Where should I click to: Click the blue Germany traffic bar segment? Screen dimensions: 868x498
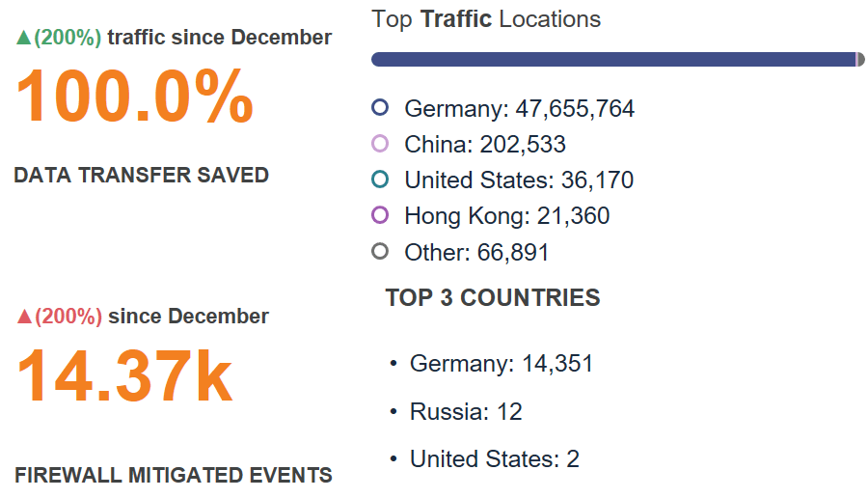(612, 60)
